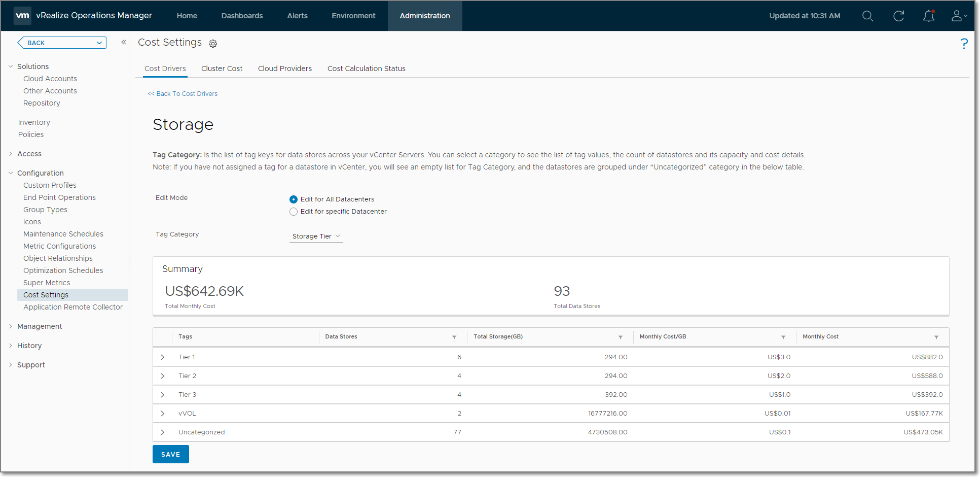This screenshot has height=477, width=980.
Task: Open the user account menu icon
Action: (959, 16)
